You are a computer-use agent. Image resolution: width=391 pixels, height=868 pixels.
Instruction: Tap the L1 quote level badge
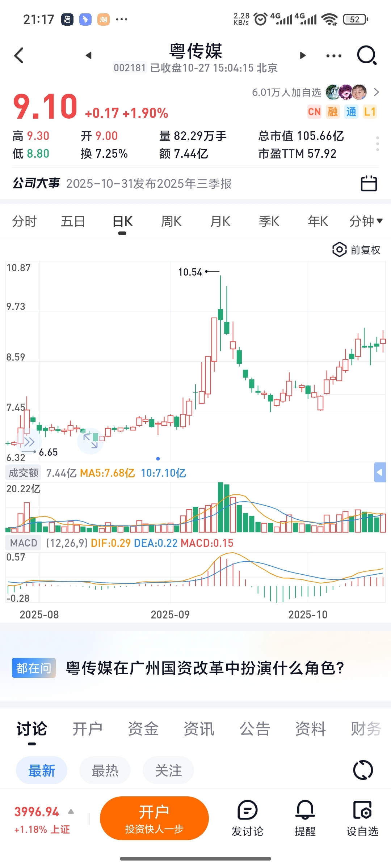[x=370, y=111]
